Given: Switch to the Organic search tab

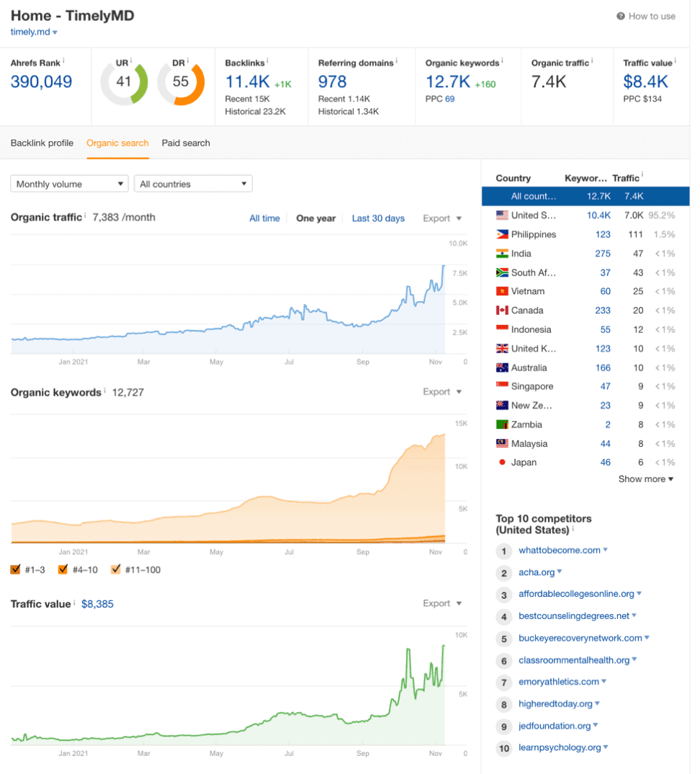Looking at the screenshot, I should 117,143.
